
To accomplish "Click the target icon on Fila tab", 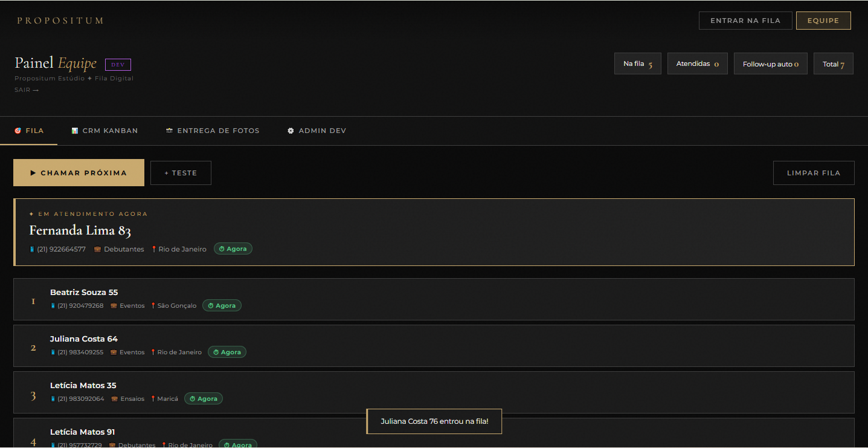I will [x=18, y=131].
